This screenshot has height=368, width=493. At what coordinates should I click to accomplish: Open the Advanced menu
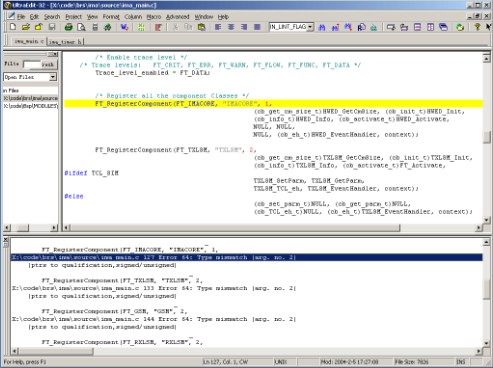[178, 17]
